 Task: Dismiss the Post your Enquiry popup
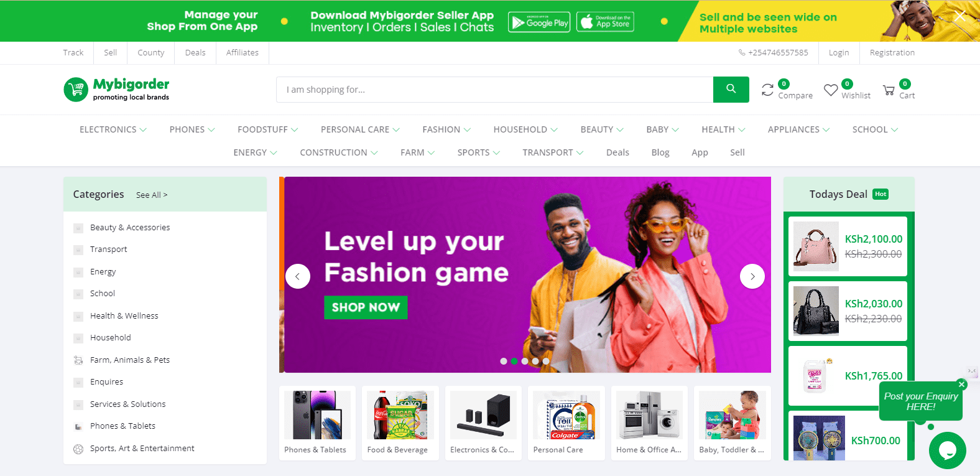(962, 385)
